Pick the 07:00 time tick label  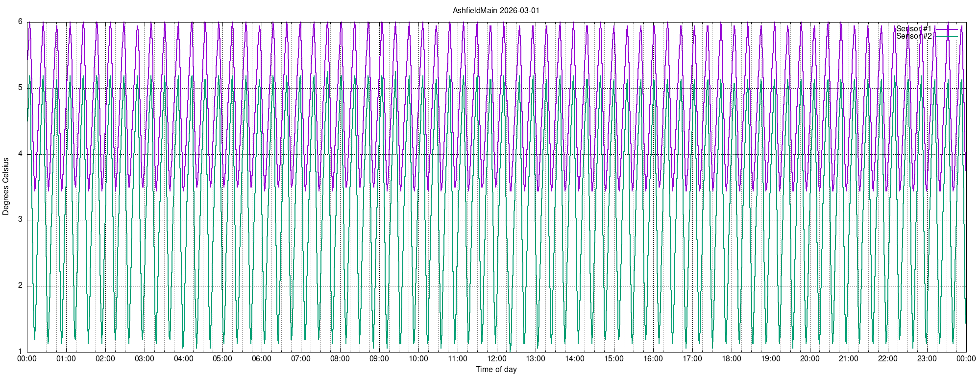(301, 359)
